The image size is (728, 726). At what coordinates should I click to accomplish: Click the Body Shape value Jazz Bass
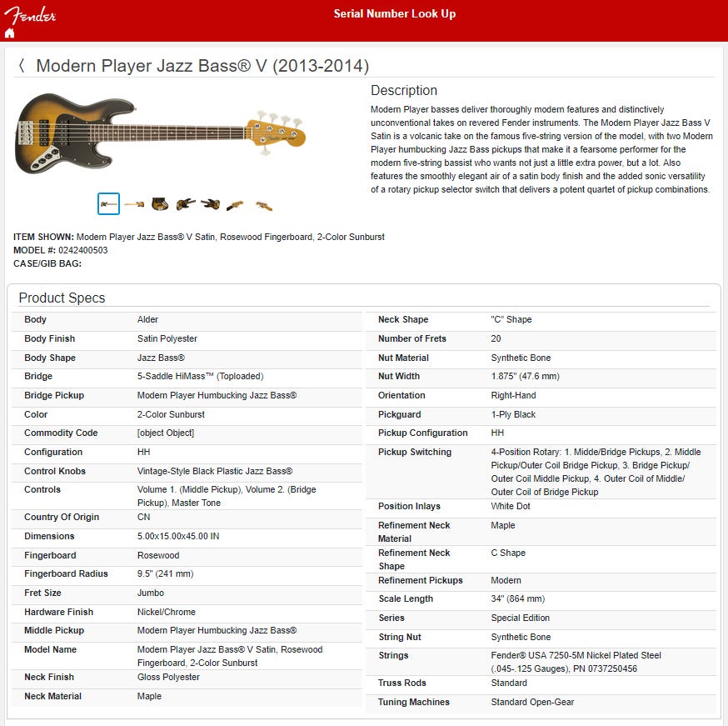161,358
